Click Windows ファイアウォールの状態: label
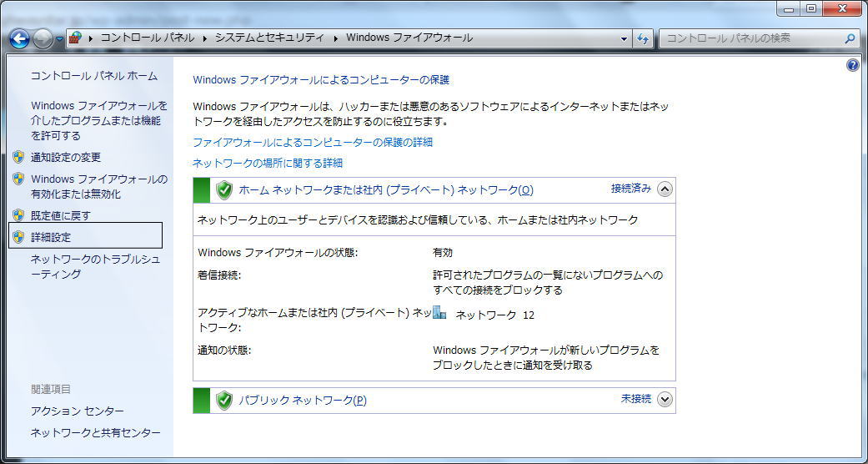Image resolution: width=868 pixels, height=464 pixels. tap(278, 252)
